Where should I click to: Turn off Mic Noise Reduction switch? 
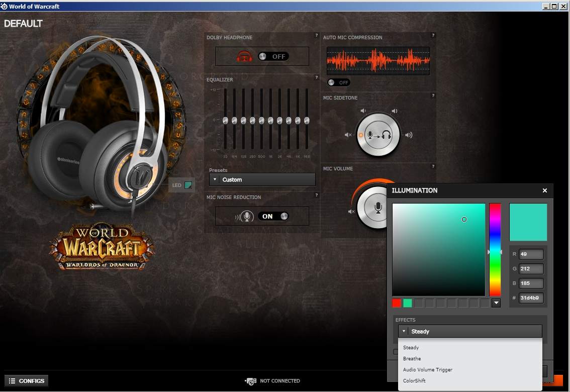[273, 216]
